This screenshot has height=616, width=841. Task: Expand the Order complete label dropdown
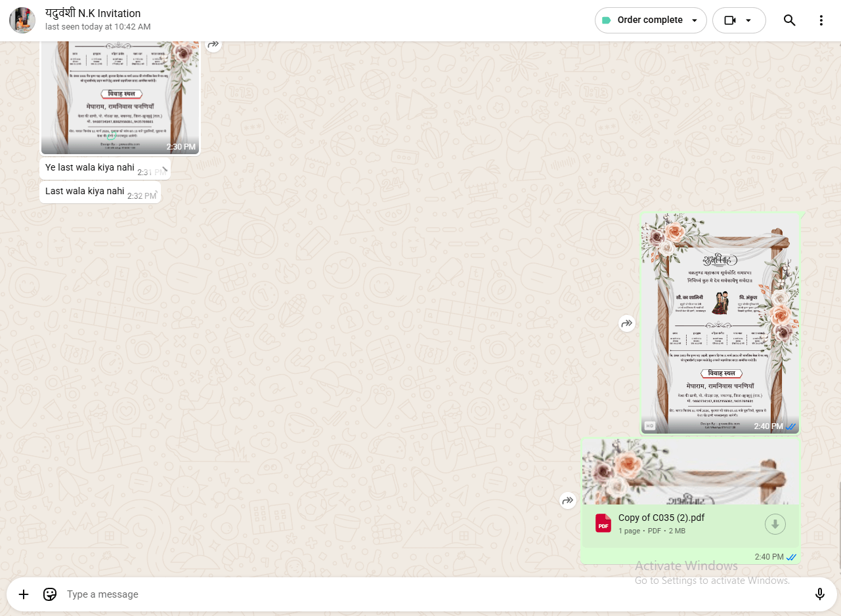coord(695,20)
